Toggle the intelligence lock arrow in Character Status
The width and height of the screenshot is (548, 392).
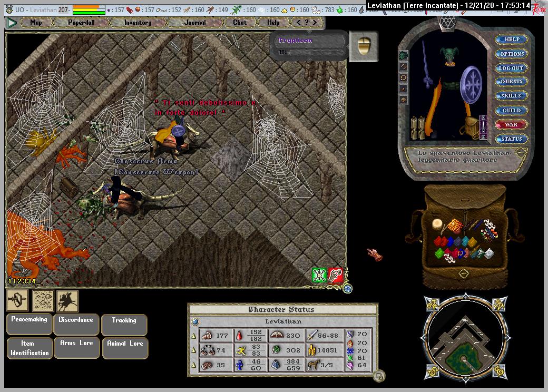(x=194, y=365)
